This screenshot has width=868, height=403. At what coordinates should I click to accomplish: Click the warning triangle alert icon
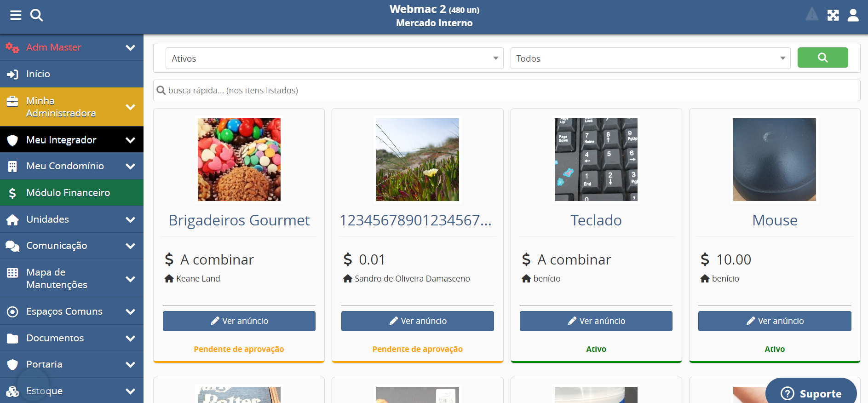coord(812,15)
